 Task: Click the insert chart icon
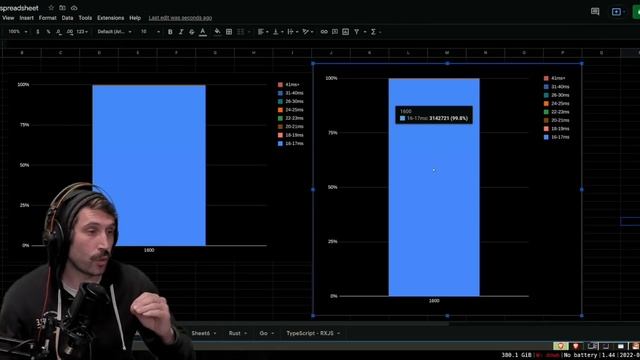(x=346, y=31)
